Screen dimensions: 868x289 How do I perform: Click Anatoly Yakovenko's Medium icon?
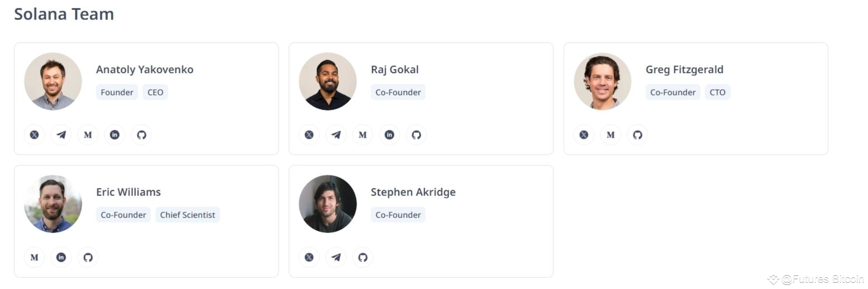(88, 135)
